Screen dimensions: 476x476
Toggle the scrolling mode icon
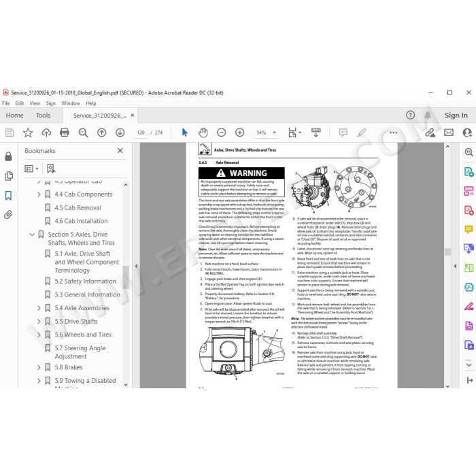[316, 133]
